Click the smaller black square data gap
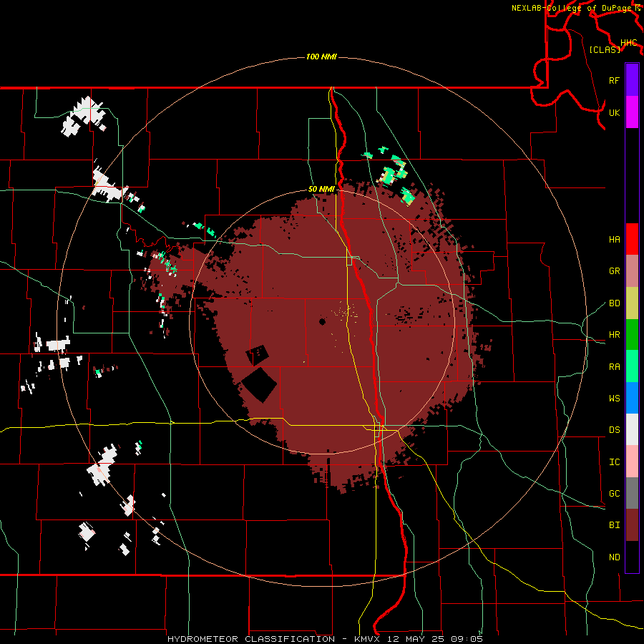This screenshot has width=644, height=644. [258, 355]
